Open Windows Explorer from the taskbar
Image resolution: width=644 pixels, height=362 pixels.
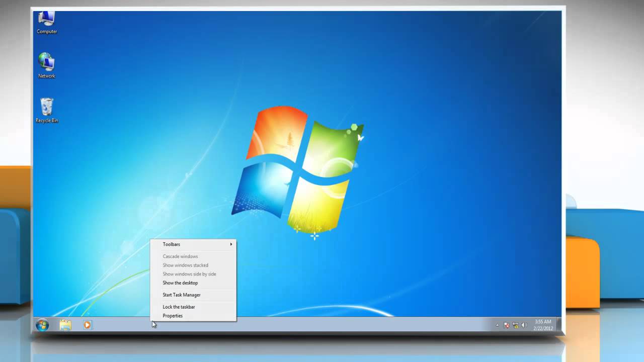(x=65, y=325)
